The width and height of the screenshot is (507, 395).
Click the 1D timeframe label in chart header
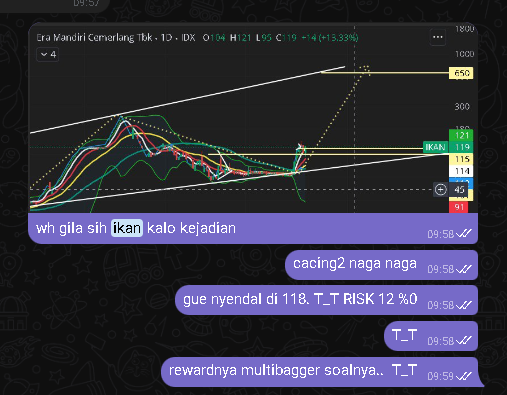click(166, 37)
